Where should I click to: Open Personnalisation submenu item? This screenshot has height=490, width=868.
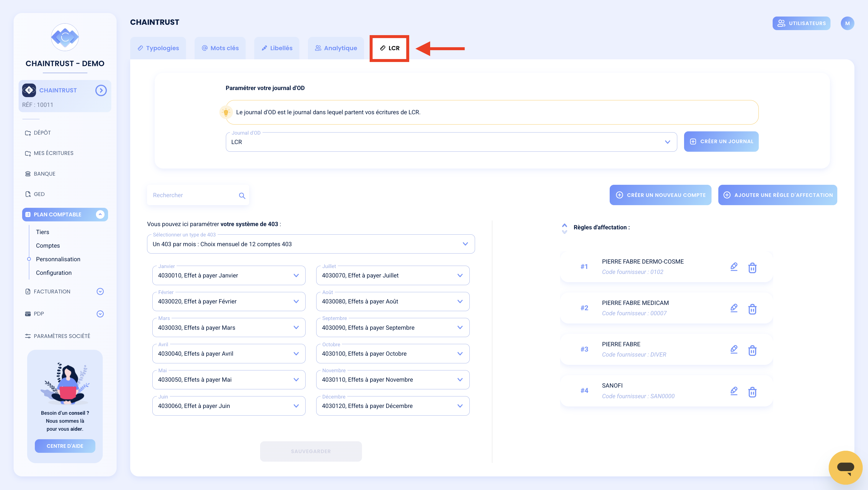58,259
